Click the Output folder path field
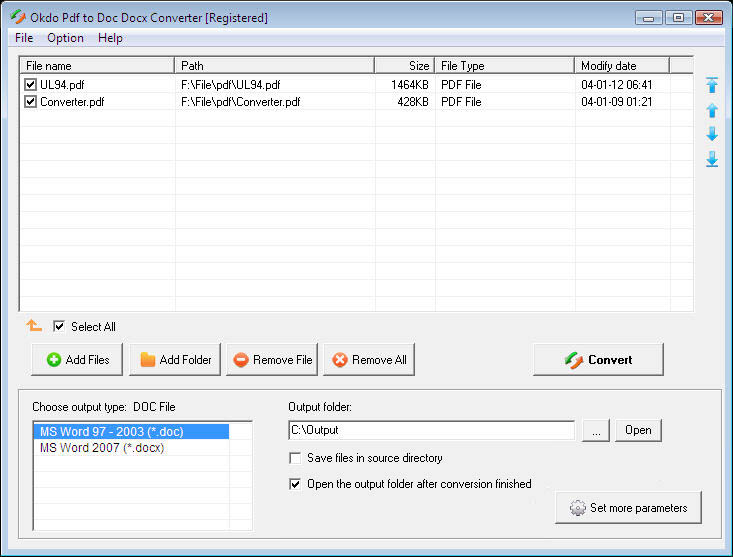 [430, 430]
